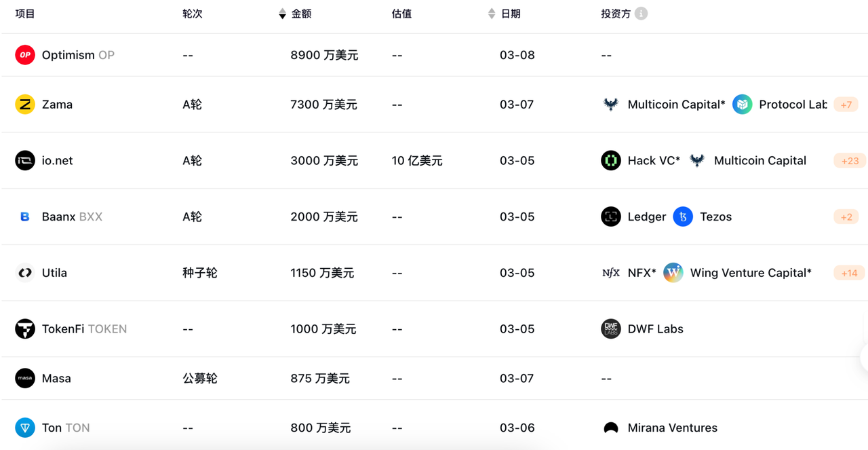Show the +23 extra io.net investors
Image resolution: width=868 pixels, height=450 pixels.
coord(849,160)
